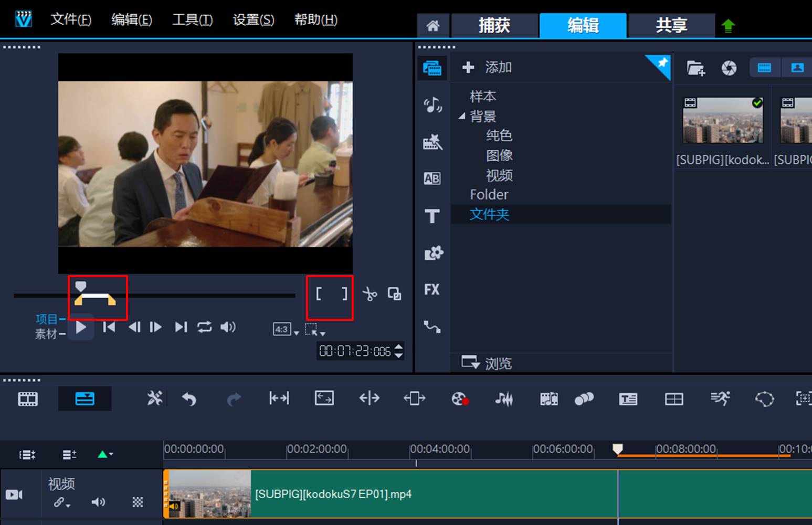Click the undo icon in the toolbar
The image size is (812, 525).
(189, 399)
